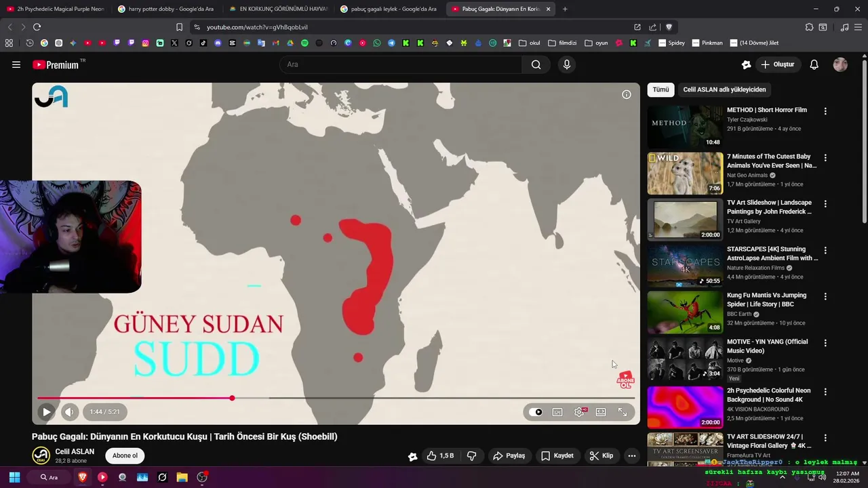Dislike the video
868x488 pixels.
pyautogui.click(x=471, y=455)
